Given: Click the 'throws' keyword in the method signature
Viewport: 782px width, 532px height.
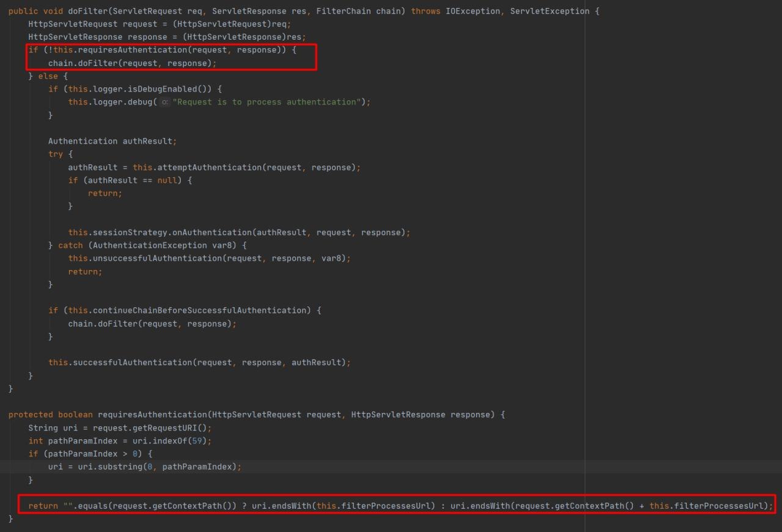Looking at the screenshot, I should pyautogui.click(x=426, y=11).
